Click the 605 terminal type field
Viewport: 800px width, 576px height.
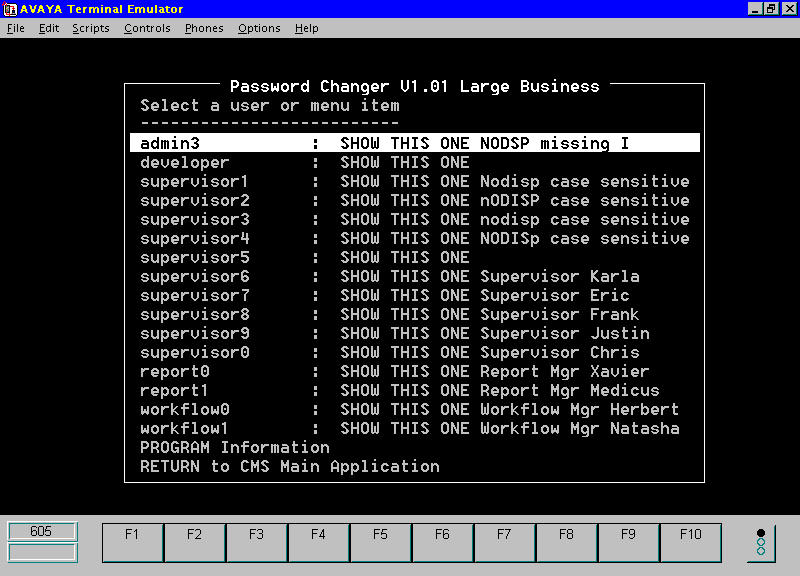(41, 531)
